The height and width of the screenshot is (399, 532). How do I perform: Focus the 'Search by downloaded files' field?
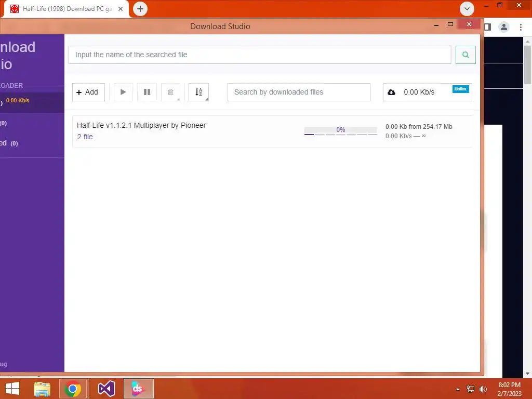coord(299,92)
